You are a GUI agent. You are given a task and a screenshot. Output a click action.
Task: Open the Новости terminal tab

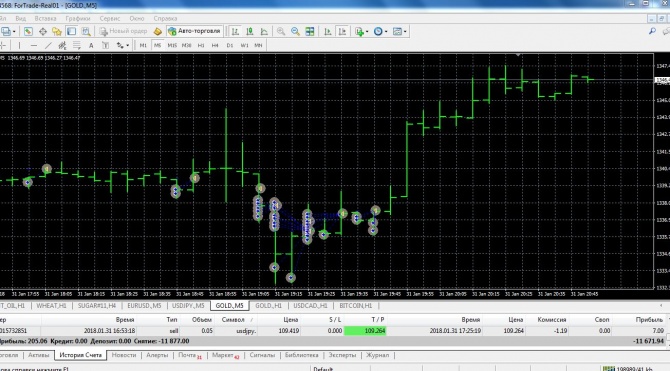pyautogui.click(x=124, y=355)
